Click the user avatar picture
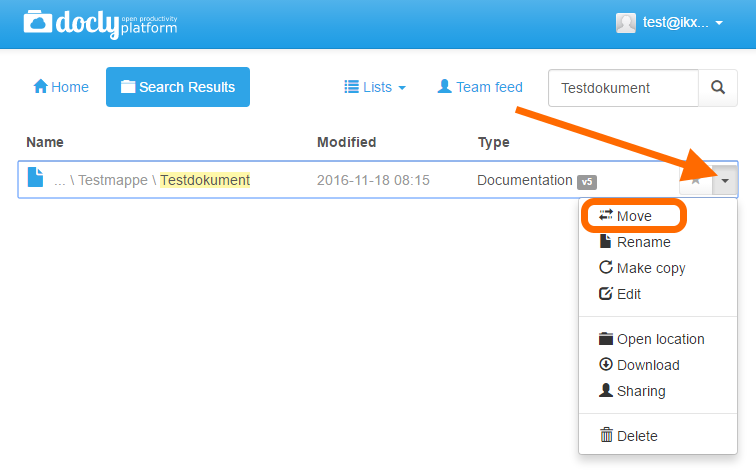 click(x=626, y=23)
